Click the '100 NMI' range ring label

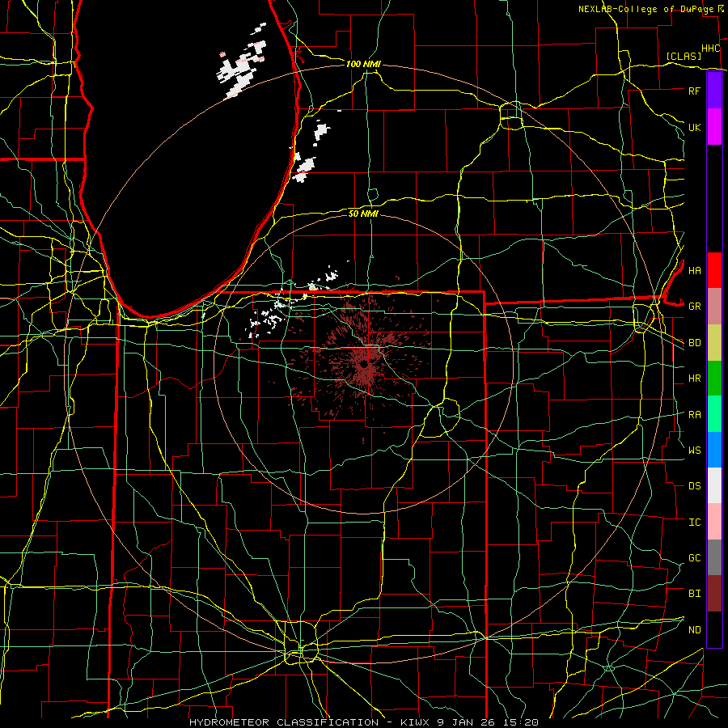[363, 64]
